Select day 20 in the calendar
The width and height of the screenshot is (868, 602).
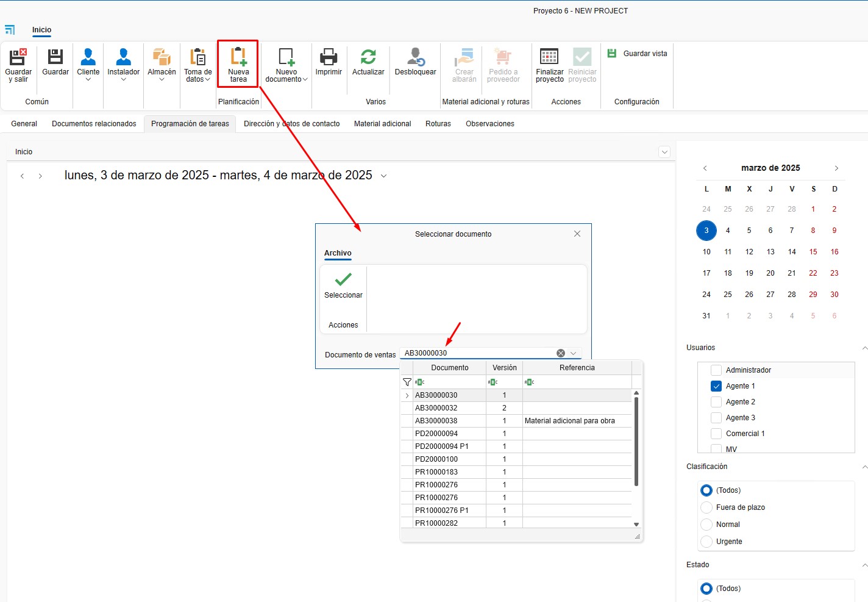pyautogui.click(x=770, y=273)
